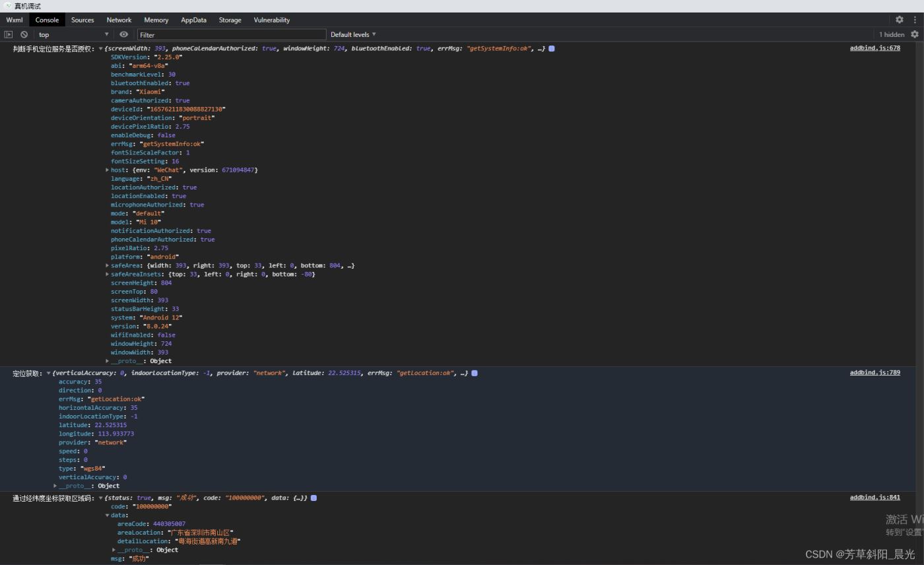
Task: Select the code "100000000" row
Action: (141, 506)
